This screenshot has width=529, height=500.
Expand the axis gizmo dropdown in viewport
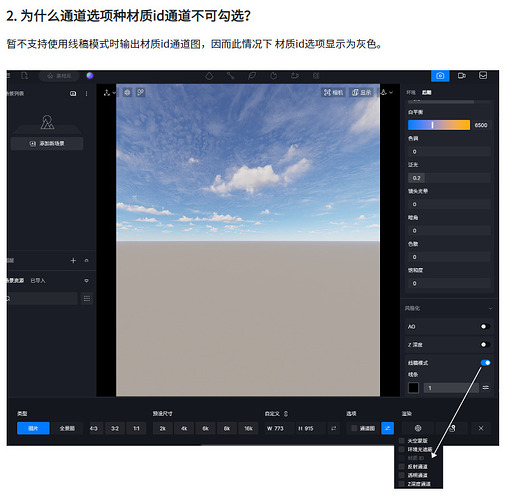[x=110, y=92]
